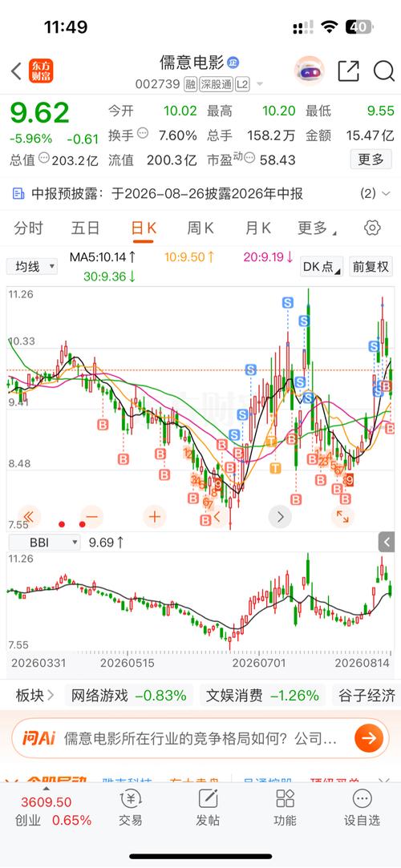Open 谷子经济 sector tag
This screenshot has width=401, height=868.
coord(366,696)
